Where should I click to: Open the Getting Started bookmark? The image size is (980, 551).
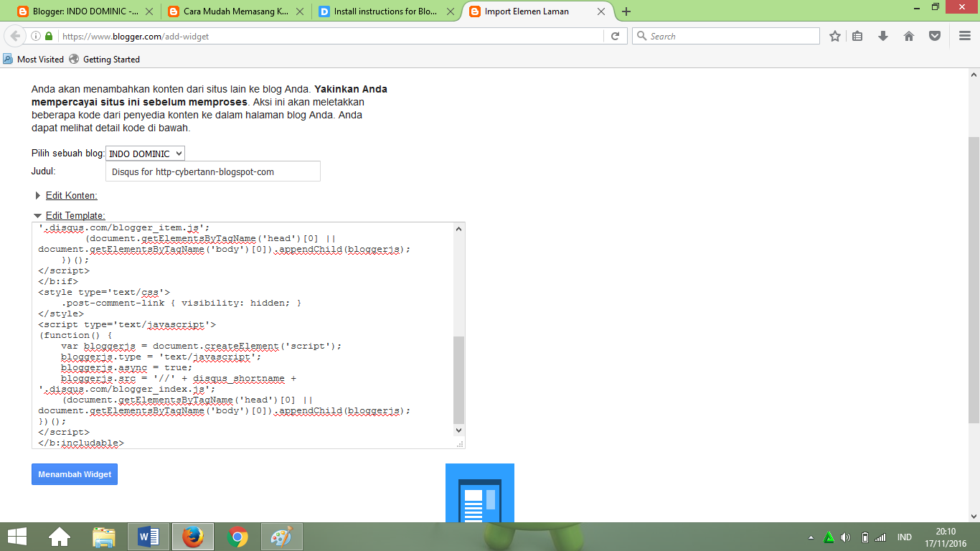[105, 60]
